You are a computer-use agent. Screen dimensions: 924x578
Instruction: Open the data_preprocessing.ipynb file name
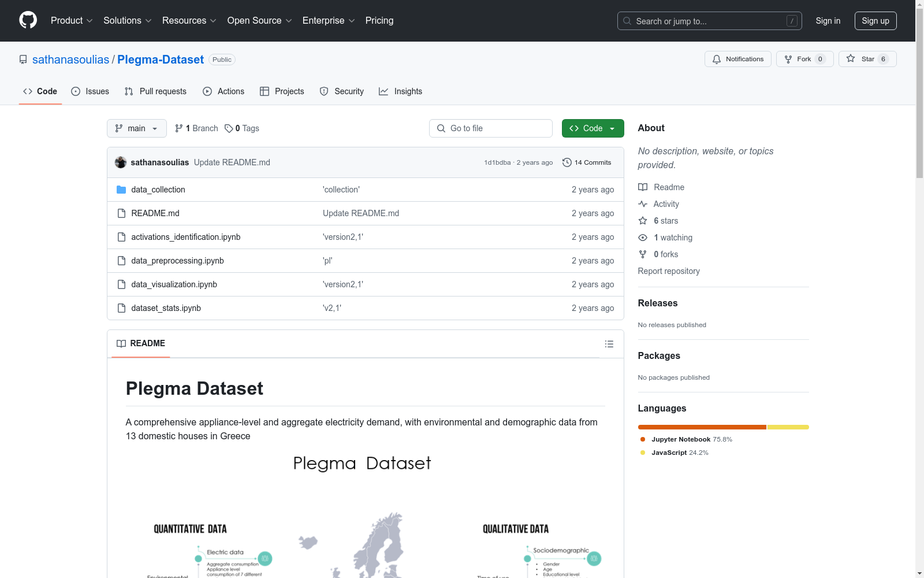pyautogui.click(x=177, y=261)
